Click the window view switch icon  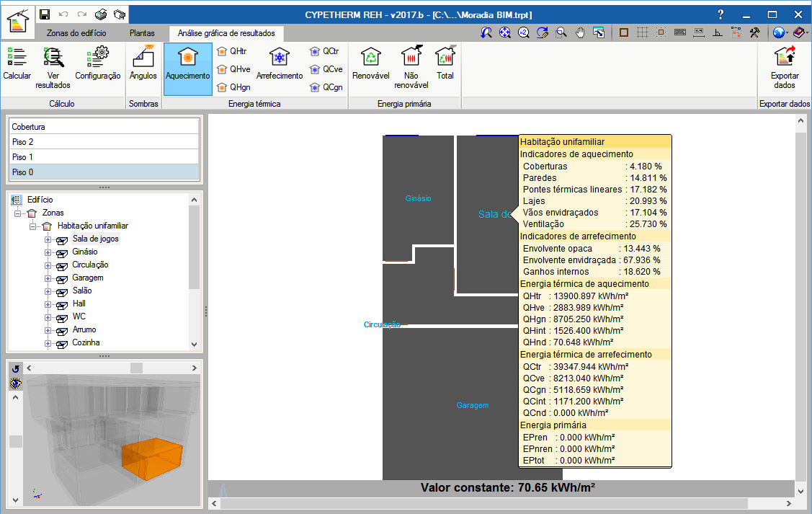599,32
